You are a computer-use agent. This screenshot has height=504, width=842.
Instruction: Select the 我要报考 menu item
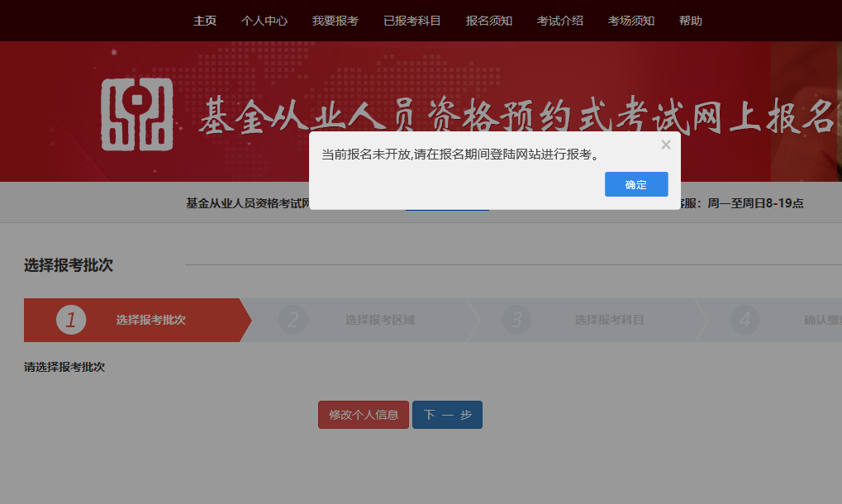pos(334,21)
